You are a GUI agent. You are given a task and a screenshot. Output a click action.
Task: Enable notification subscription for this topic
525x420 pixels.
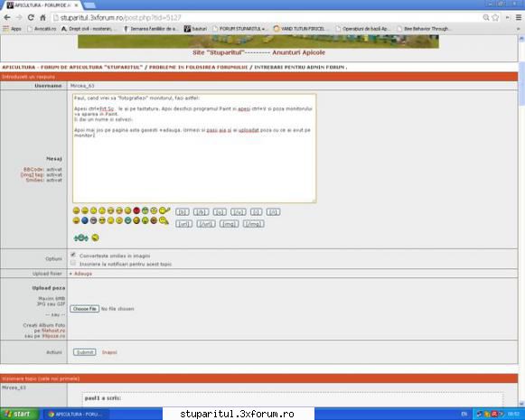coord(73,264)
